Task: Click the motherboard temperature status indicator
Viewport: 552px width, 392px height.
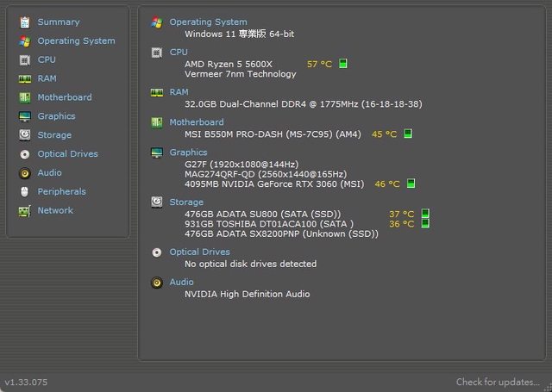Action: click(x=408, y=134)
